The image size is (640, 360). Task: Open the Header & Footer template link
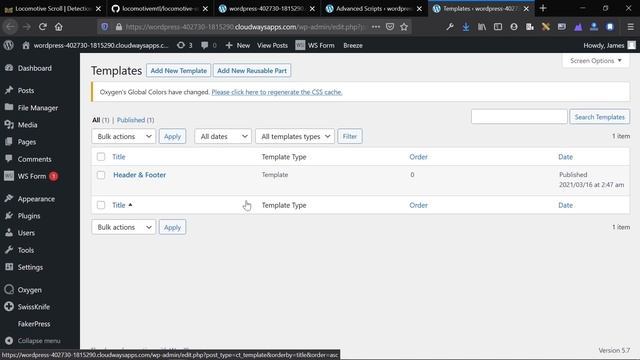tap(140, 175)
